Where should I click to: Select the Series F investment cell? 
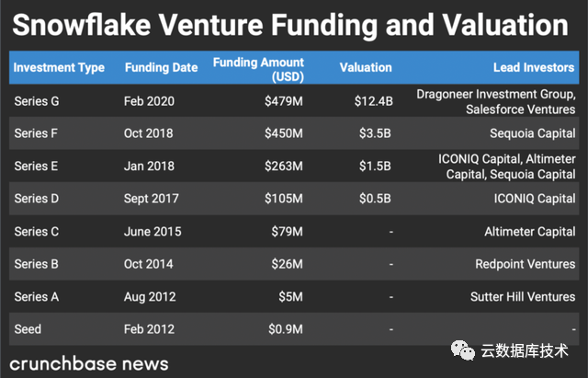[36, 134]
